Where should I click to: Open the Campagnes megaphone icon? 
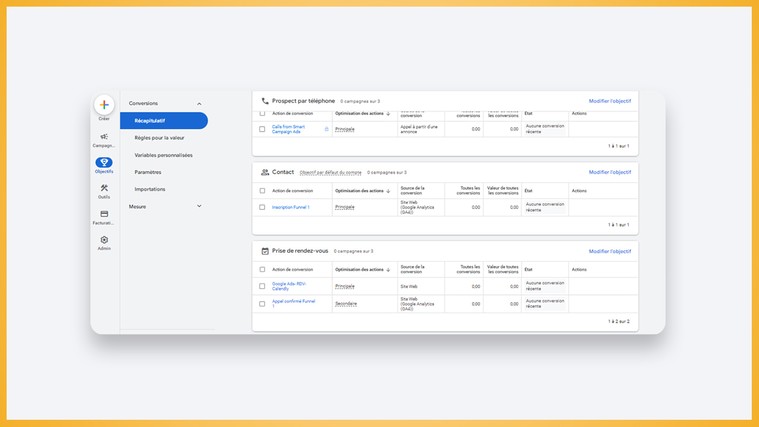coord(104,137)
